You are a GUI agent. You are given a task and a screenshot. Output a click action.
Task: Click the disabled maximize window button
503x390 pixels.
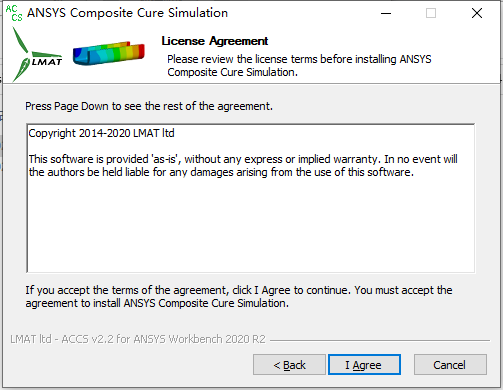[x=431, y=13]
